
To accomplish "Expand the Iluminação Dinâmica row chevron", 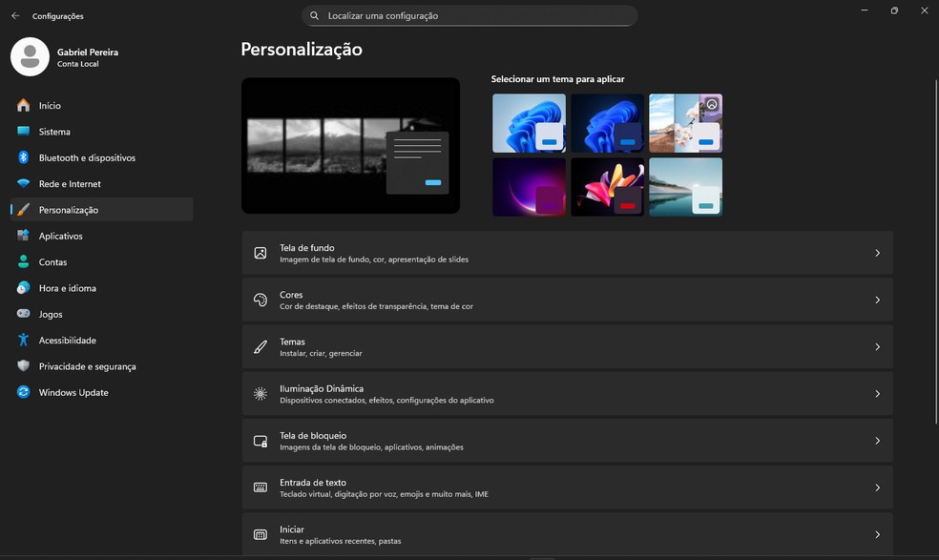I will click(x=876, y=393).
